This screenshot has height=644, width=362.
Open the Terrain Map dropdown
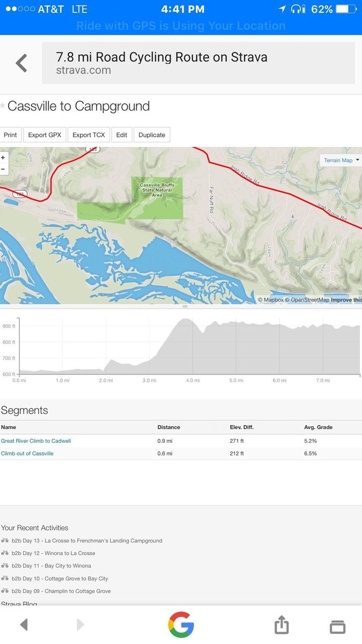pos(341,160)
